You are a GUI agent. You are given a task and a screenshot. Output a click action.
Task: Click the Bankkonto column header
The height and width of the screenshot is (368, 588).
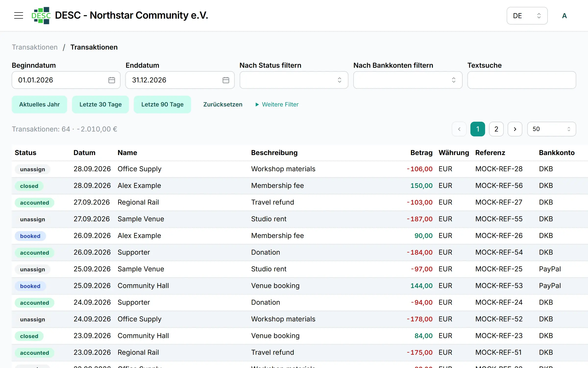click(557, 153)
